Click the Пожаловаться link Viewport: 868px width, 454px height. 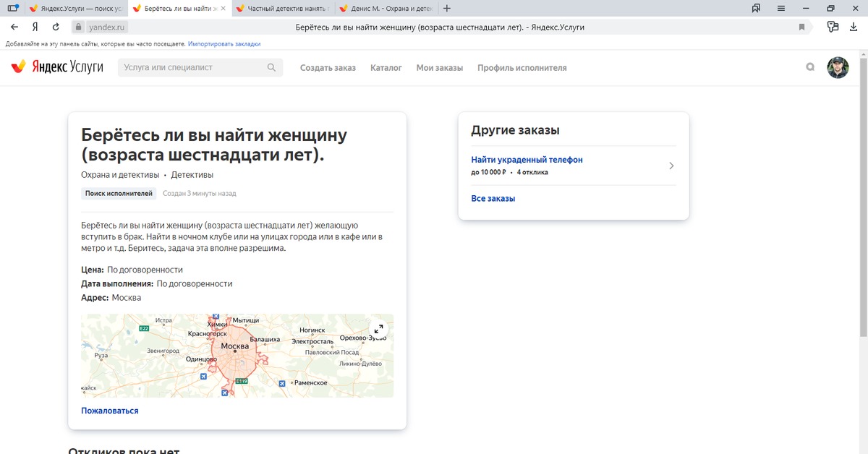pos(109,410)
